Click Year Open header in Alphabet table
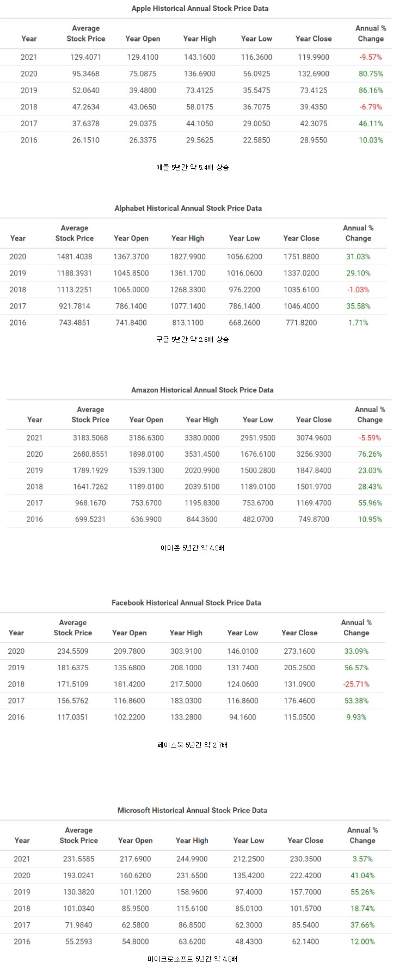Image resolution: width=393 pixels, height=980 pixels. [131, 238]
